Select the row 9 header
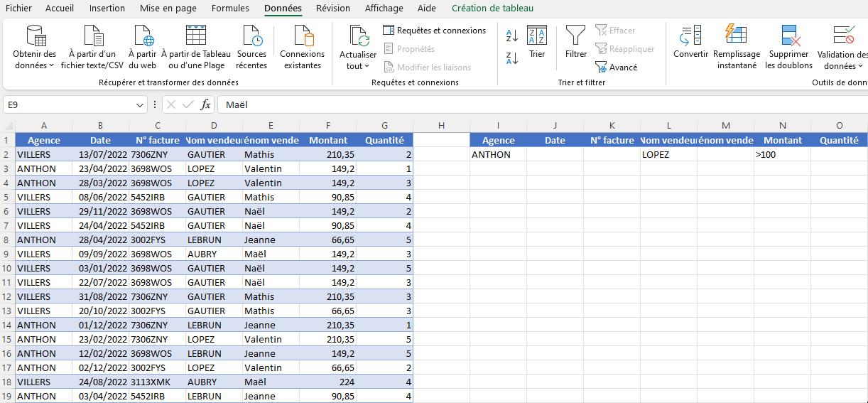Image resolution: width=868 pixels, height=403 pixels. 6,254
